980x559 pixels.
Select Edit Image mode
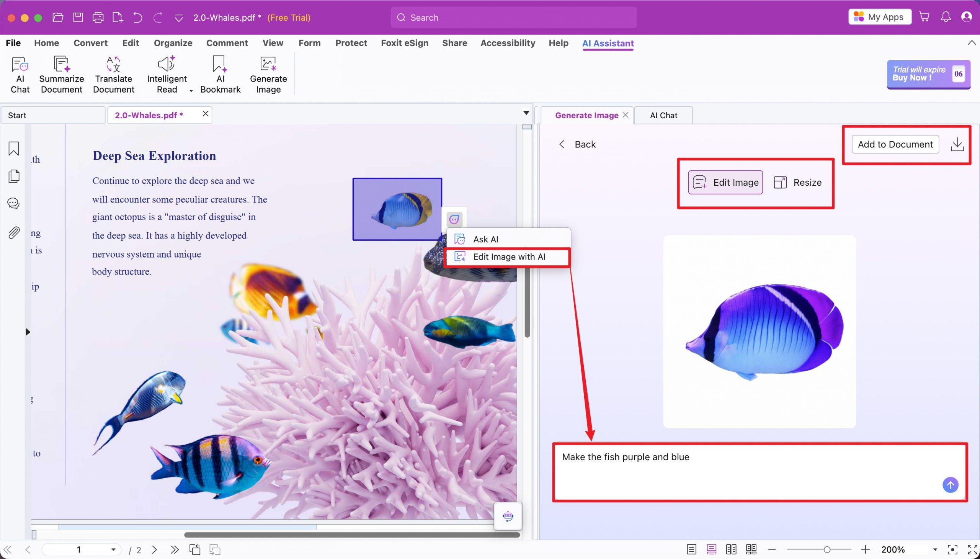[725, 182]
